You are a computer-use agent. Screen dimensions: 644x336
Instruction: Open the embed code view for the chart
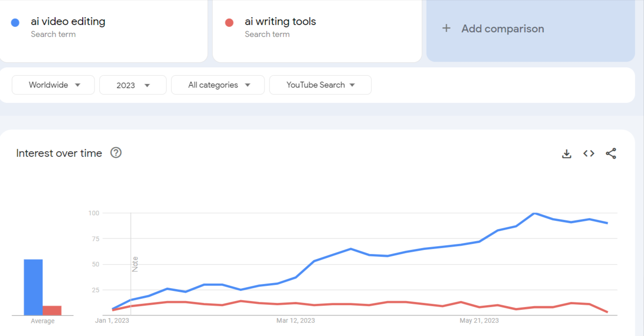(588, 153)
